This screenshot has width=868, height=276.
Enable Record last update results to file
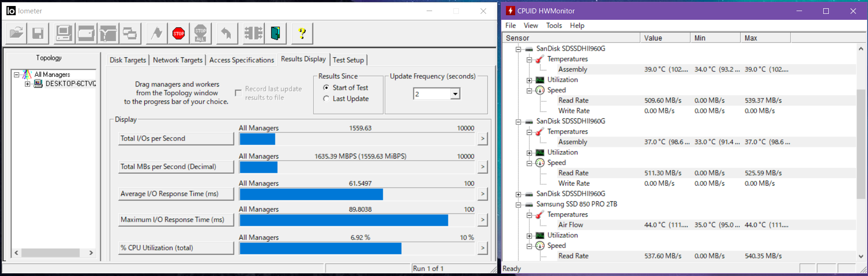tap(238, 93)
